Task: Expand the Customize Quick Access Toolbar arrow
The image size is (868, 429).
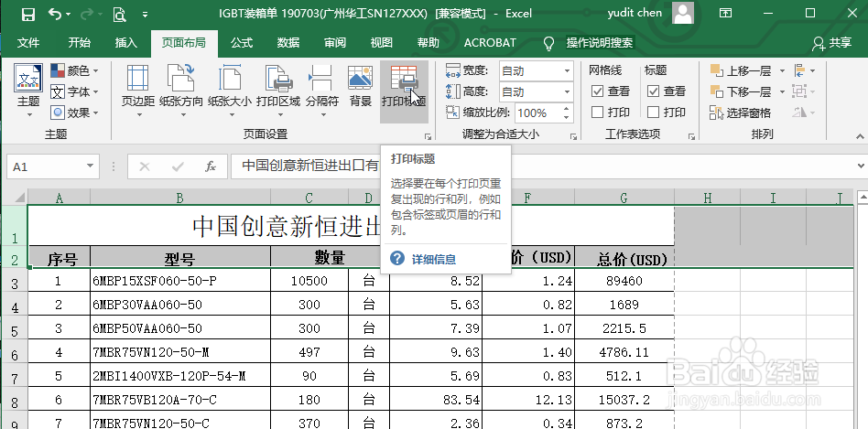Action: (145, 15)
